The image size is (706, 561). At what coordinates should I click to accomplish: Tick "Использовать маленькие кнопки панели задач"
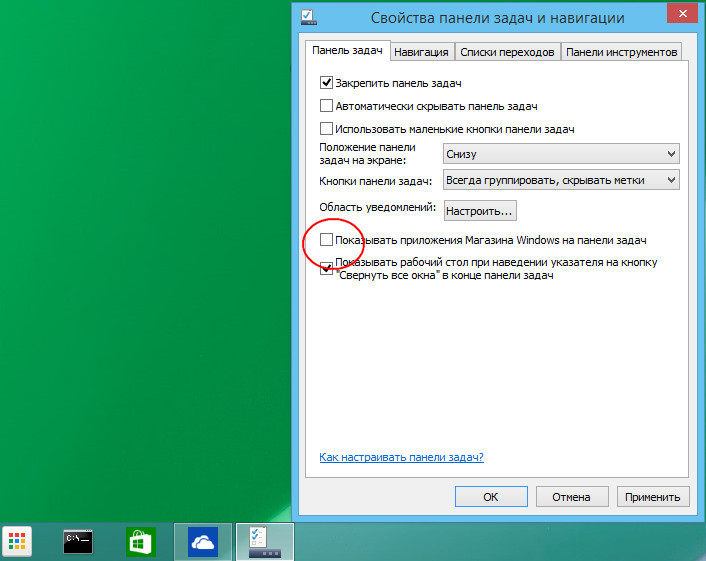326,129
